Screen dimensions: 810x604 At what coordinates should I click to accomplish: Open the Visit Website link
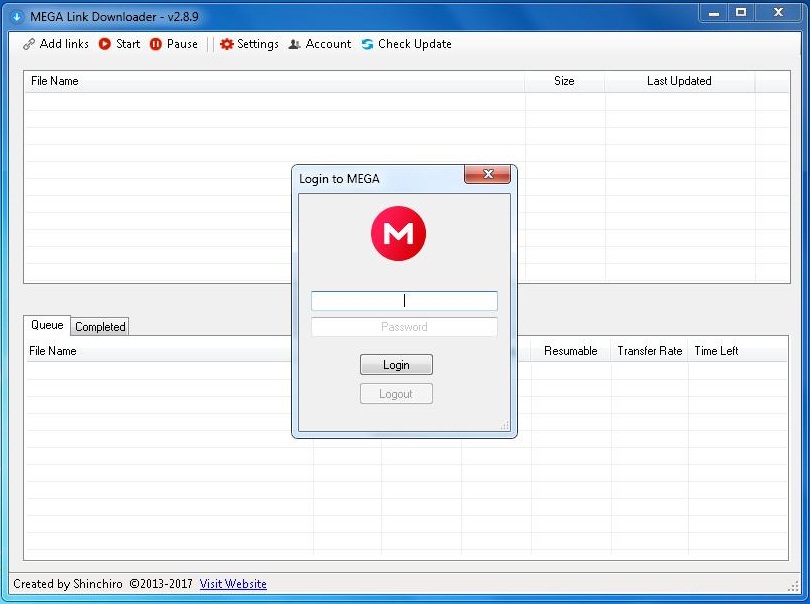click(x=233, y=584)
